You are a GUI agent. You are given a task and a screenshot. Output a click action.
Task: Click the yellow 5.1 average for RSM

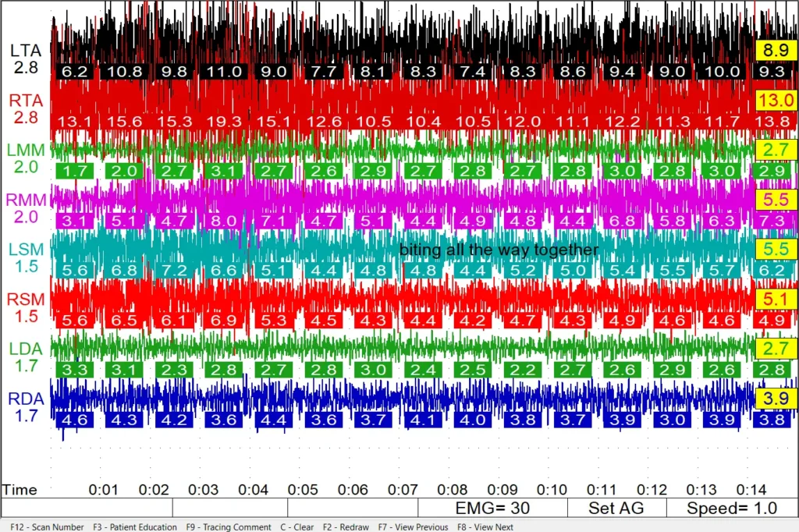[x=776, y=299]
